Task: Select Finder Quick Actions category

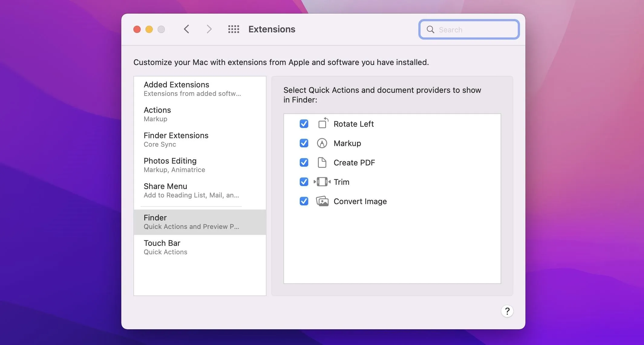Action: pyautogui.click(x=200, y=222)
